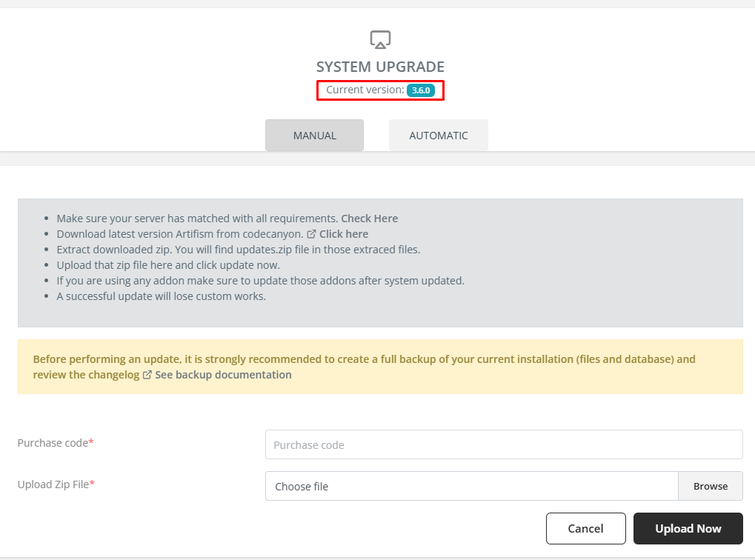This screenshot has height=560, width=755.
Task: Click the Purchase code field label
Action: pos(53,443)
